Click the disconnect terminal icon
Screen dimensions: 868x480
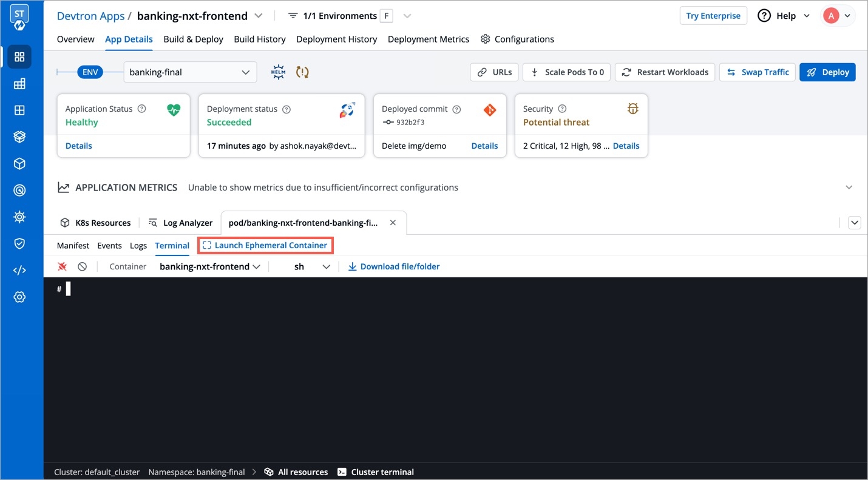click(x=62, y=266)
